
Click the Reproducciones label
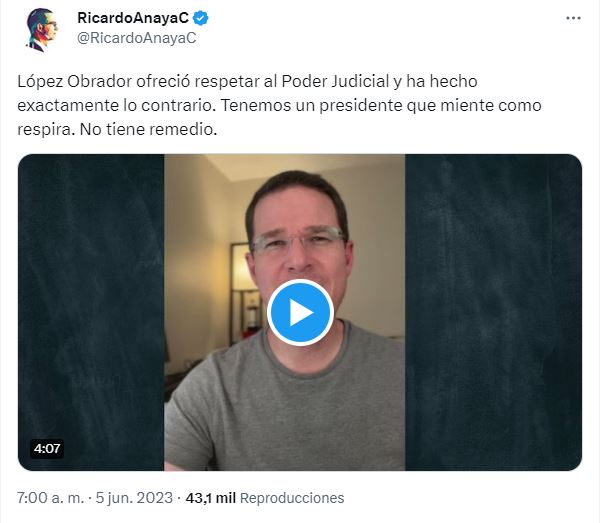[292, 498]
